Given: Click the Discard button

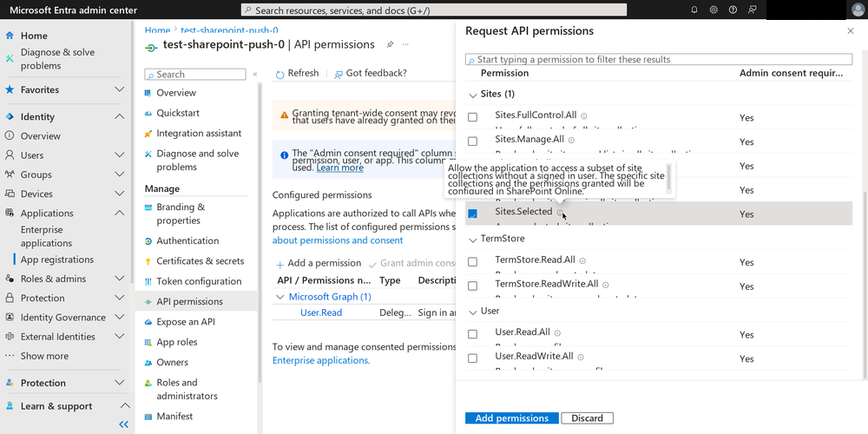Looking at the screenshot, I should point(588,418).
